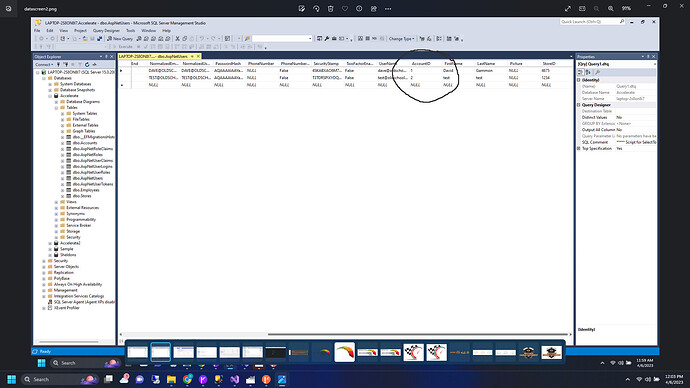
Task: Collapse the Accelerate database node
Action: tap(50, 95)
